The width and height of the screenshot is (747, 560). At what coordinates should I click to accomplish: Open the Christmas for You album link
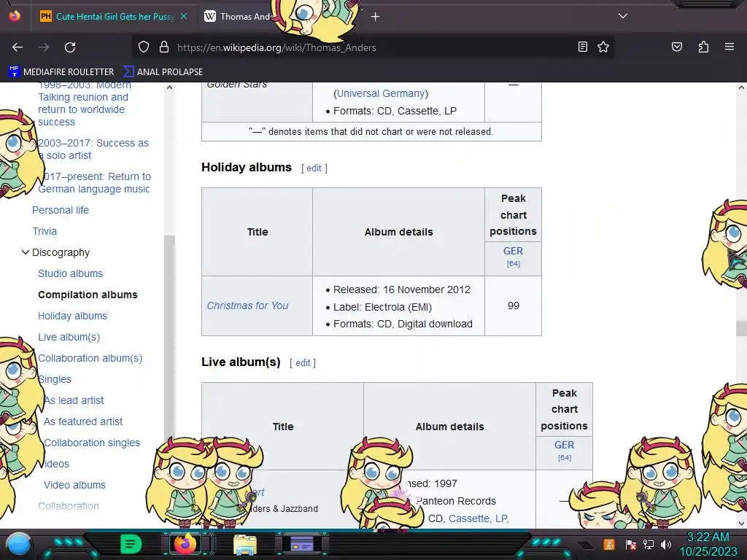[247, 306]
